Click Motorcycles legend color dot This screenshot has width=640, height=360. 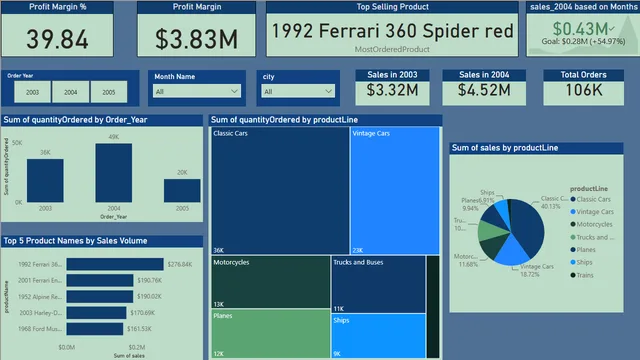[573, 224]
